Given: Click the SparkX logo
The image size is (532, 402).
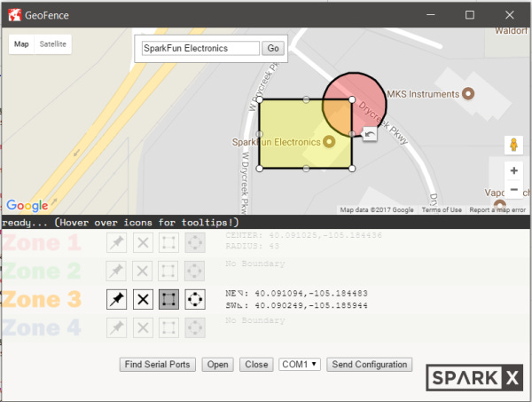Looking at the screenshot, I should coord(474,377).
